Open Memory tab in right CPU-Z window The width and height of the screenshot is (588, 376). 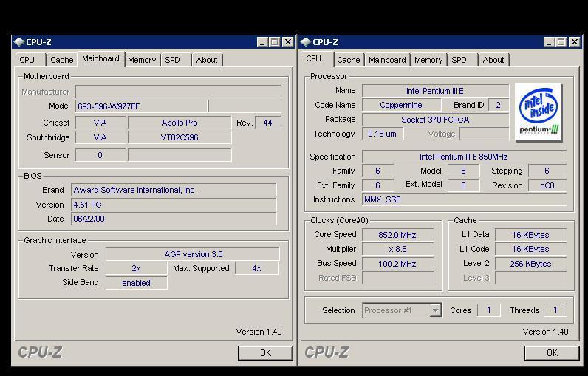428,60
